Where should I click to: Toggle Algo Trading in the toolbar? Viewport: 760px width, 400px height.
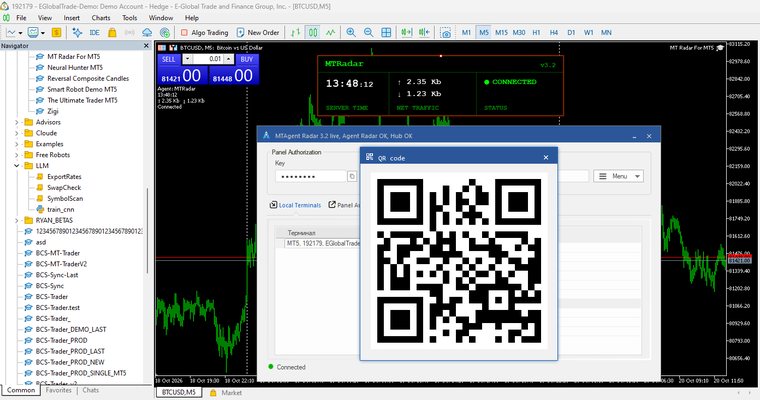204,32
